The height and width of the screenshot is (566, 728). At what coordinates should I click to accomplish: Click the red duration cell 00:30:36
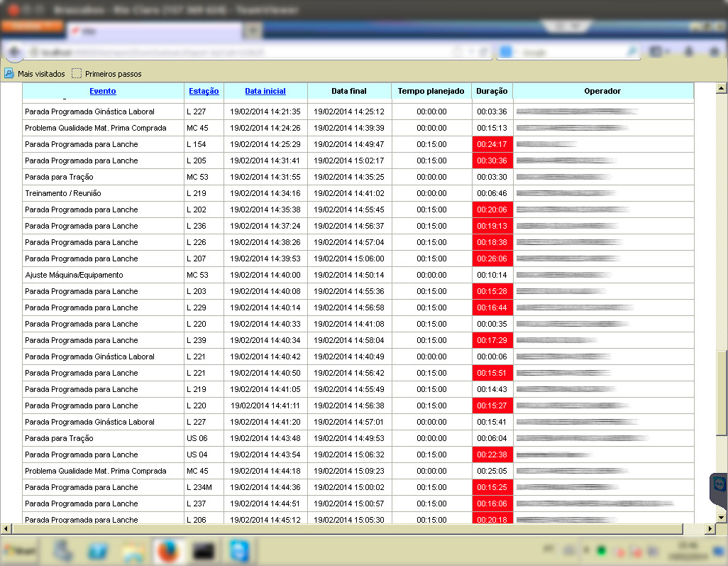pos(492,160)
